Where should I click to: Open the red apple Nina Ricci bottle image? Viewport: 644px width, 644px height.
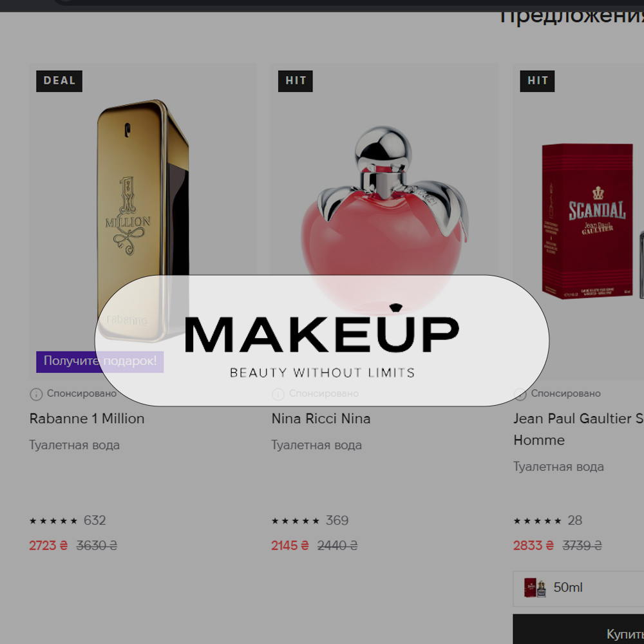tap(384, 220)
